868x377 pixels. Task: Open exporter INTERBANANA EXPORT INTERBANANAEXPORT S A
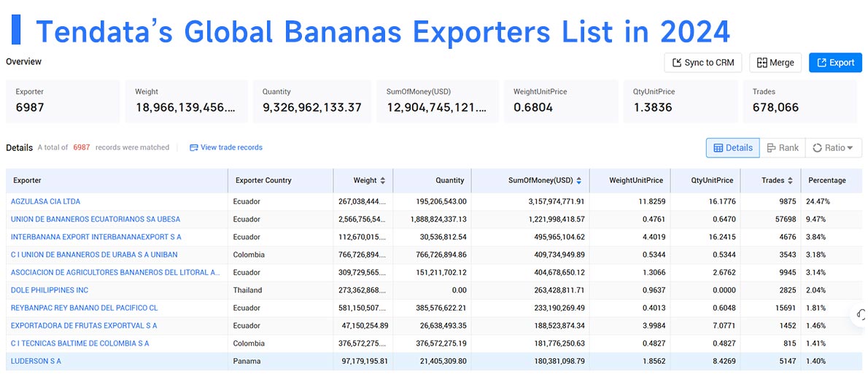click(x=96, y=237)
